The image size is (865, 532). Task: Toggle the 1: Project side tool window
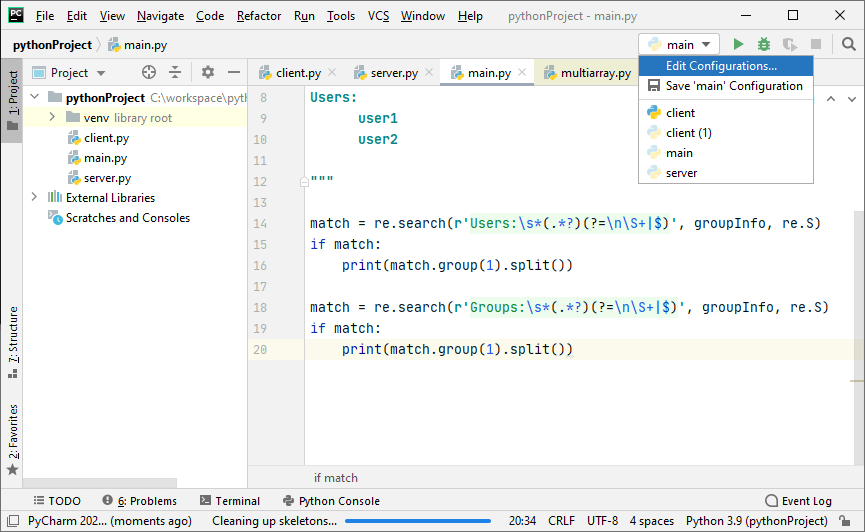pyautogui.click(x=12, y=100)
